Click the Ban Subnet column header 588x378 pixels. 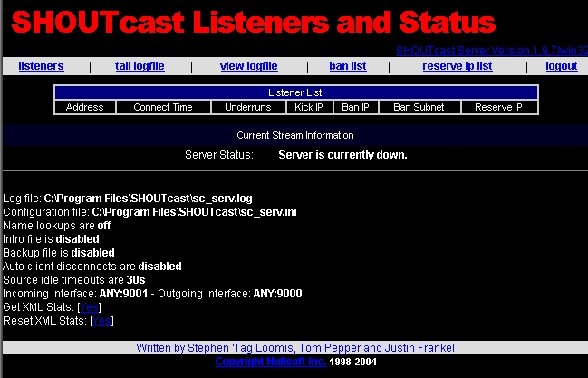419,107
